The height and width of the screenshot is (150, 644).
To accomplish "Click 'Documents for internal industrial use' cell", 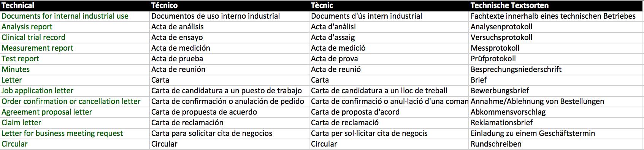I will click(x=75, y=16).
